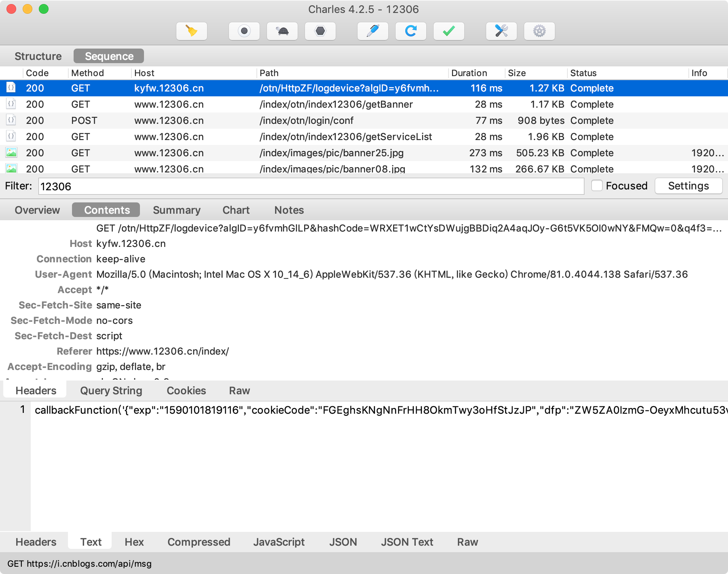This screenshot has width=728, height=574.
Task: Show the request Cookies tab
Action: tap(186, 391)
